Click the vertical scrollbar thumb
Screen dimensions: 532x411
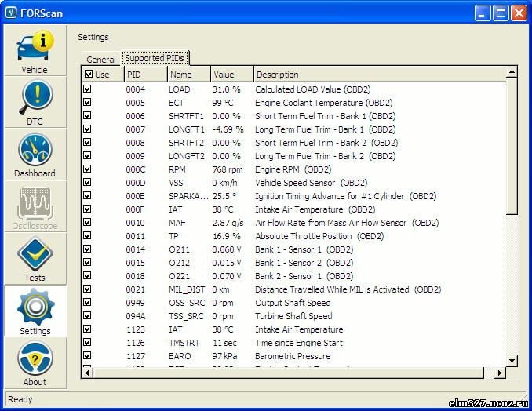(x=512, y=146)
